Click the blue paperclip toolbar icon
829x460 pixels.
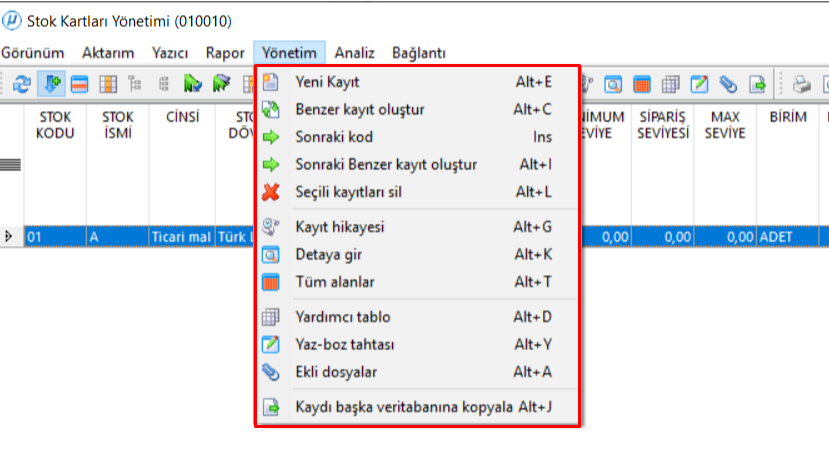pyautogui.click(x=728, y=84)
